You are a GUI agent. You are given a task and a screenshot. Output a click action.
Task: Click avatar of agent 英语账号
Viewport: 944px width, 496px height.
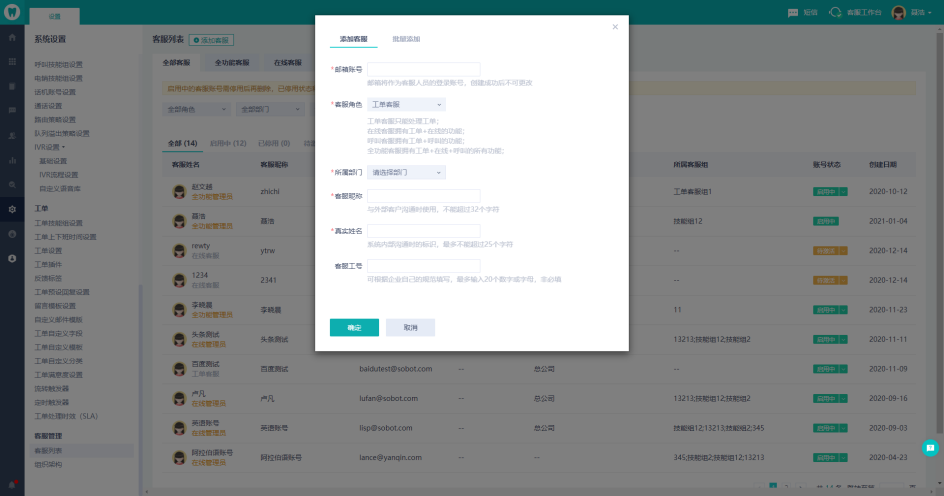(179, 428)
